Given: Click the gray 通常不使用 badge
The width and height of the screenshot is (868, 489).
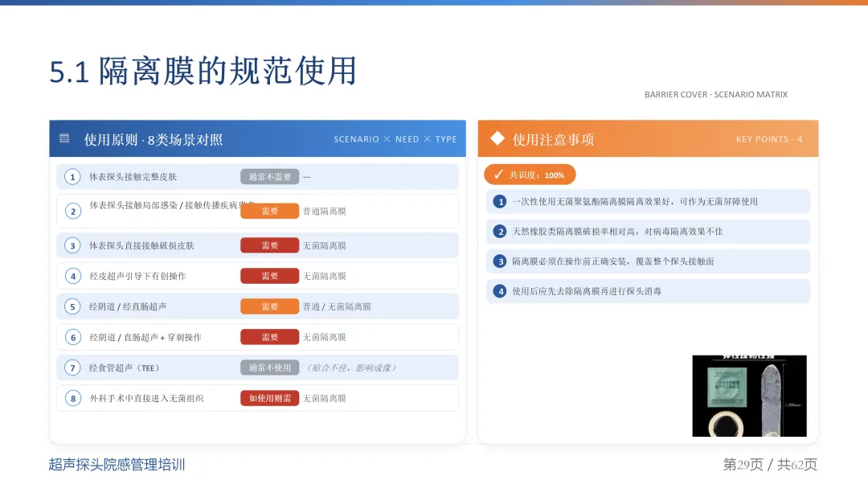Looking at the screenshot, I should point(269,368).
